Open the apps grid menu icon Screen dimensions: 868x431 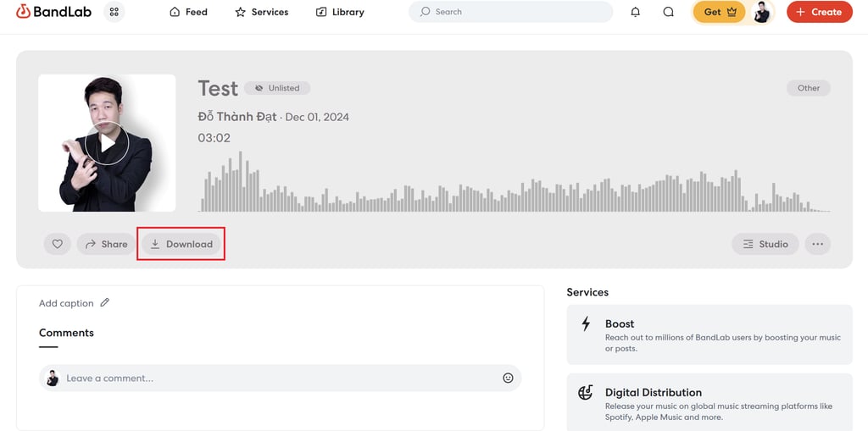[x=114, y=12]
